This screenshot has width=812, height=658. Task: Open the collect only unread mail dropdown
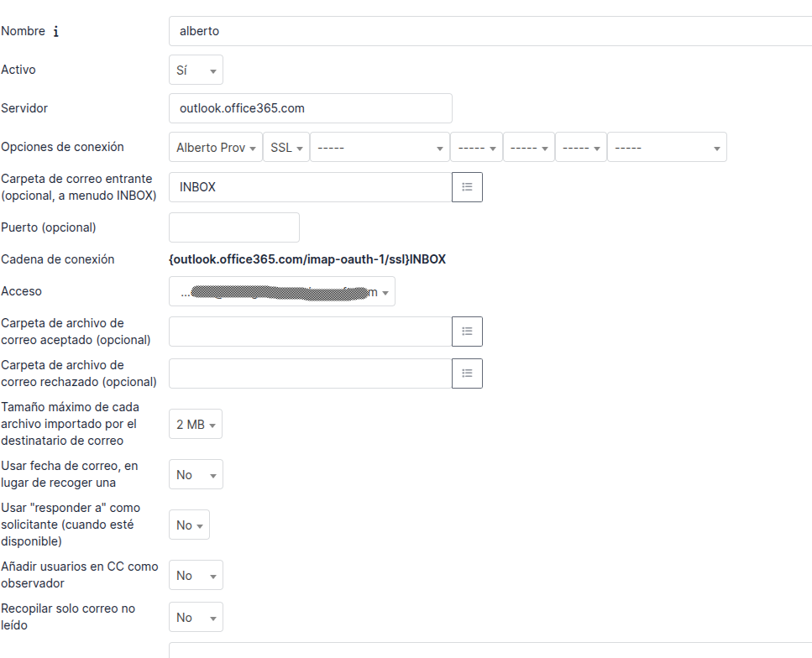[x=196, y=617]
